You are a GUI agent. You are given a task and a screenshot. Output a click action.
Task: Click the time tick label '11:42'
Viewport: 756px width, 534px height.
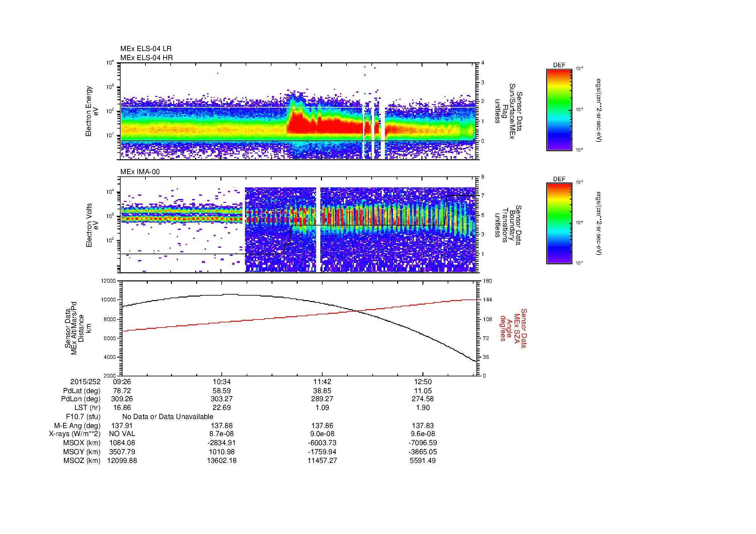[x=322, y=382]
